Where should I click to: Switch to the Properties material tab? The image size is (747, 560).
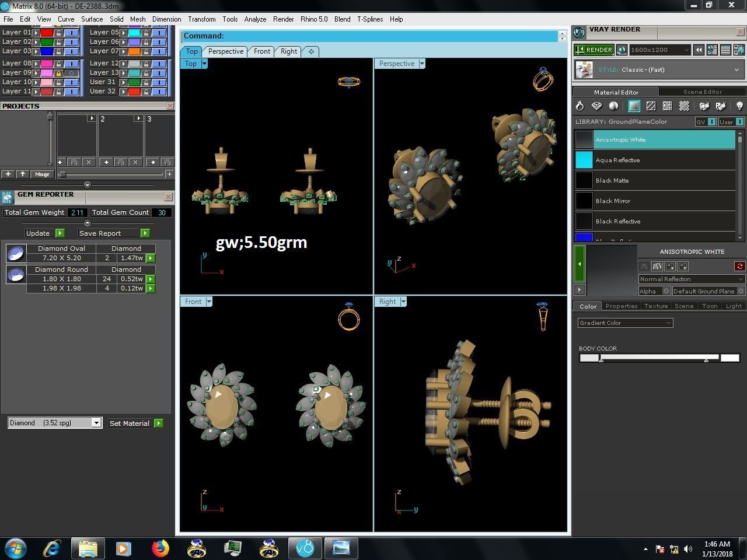[621, 306]
